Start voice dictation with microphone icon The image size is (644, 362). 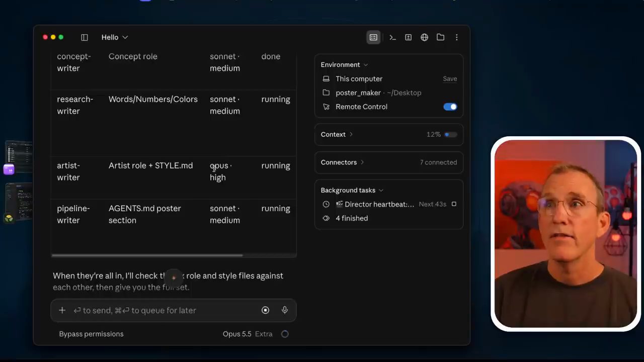285,310
